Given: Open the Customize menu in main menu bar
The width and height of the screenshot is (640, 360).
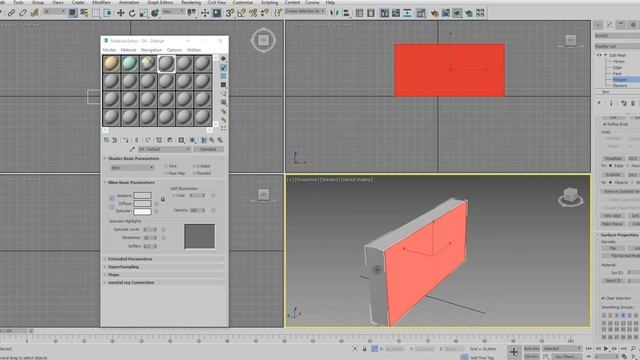Looking at the screenshot, I should 242,2.
